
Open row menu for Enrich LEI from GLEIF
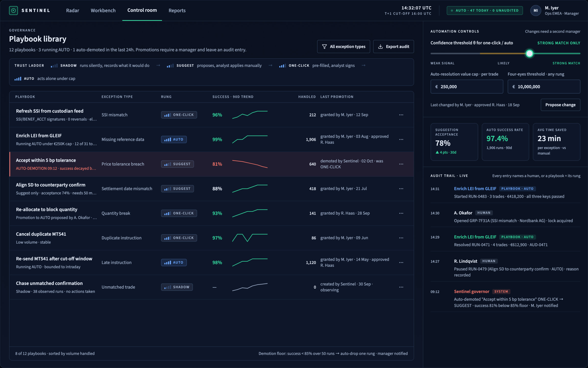401,139
